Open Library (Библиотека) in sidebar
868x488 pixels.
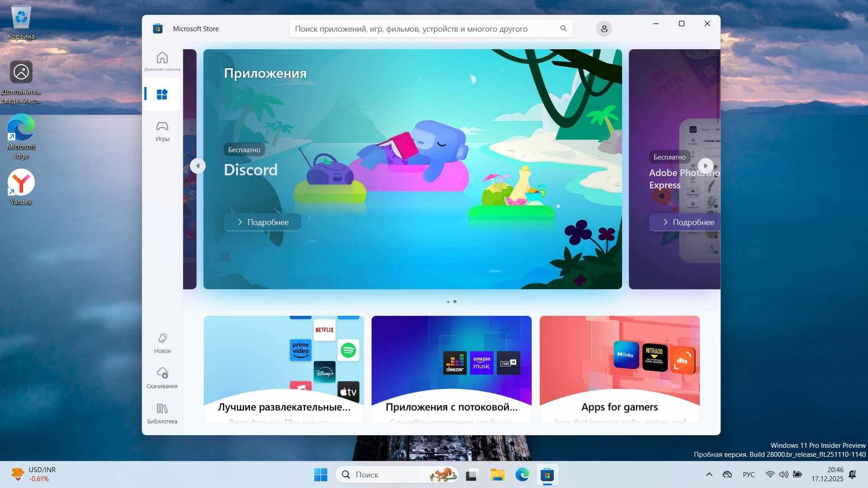pyautogui.click(x=162, y=413)
